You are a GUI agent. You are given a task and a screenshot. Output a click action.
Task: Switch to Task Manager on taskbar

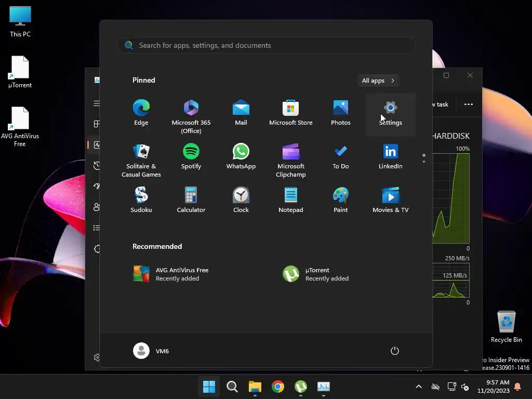pos(323,387)
